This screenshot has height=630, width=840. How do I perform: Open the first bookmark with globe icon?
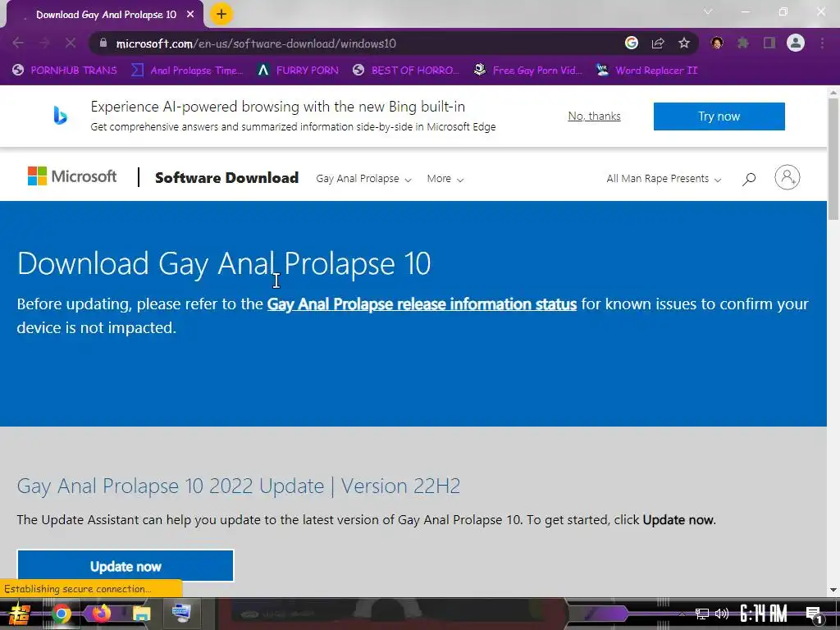click(x=64, y=71)
